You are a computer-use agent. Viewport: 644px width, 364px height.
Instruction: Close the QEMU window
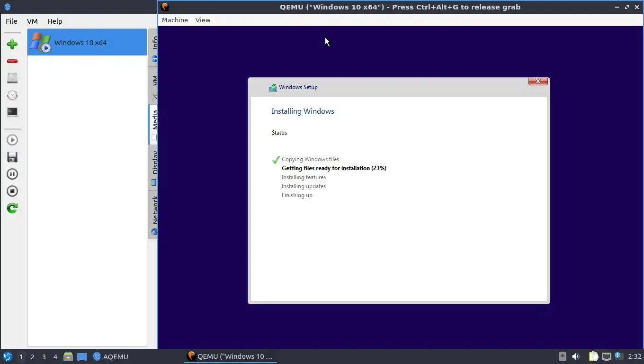tap(637, 7)
